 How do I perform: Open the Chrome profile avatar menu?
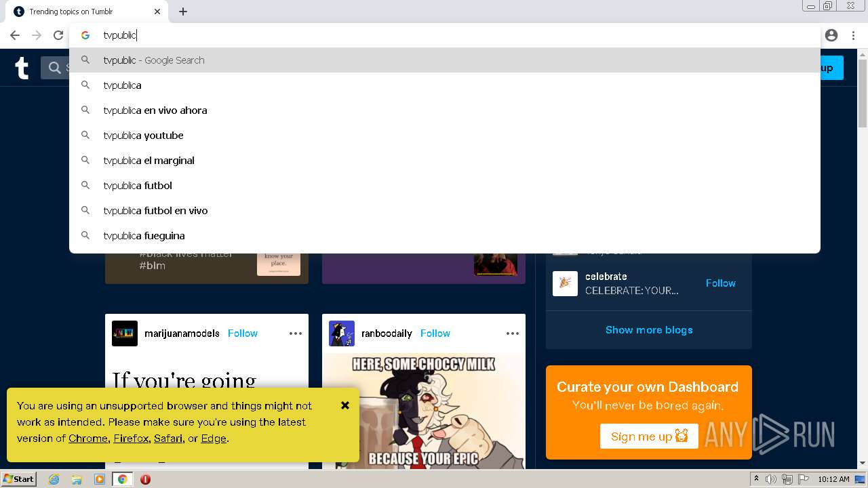pyautogui.click(x=831, y=35)
